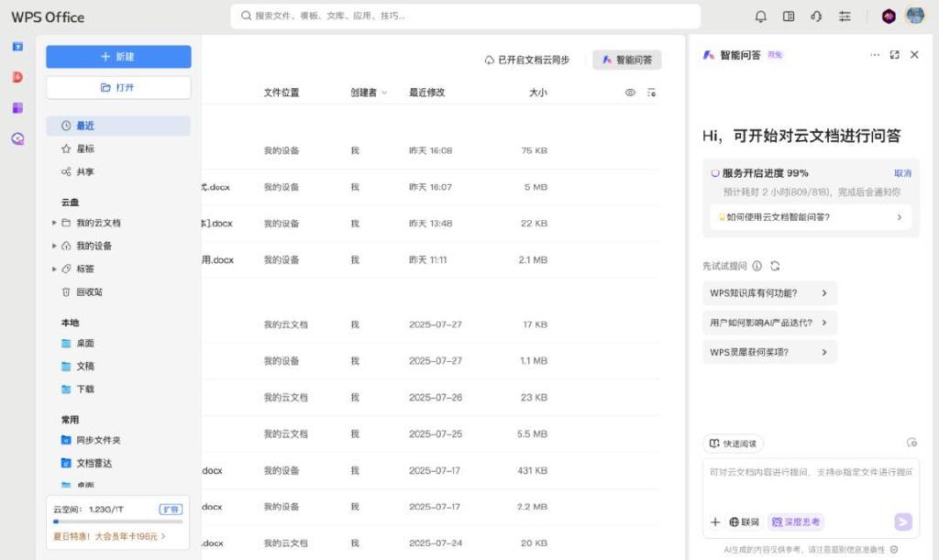
Task: Open the 夏日特惠 membership promo link
Action: pos(110,536)
